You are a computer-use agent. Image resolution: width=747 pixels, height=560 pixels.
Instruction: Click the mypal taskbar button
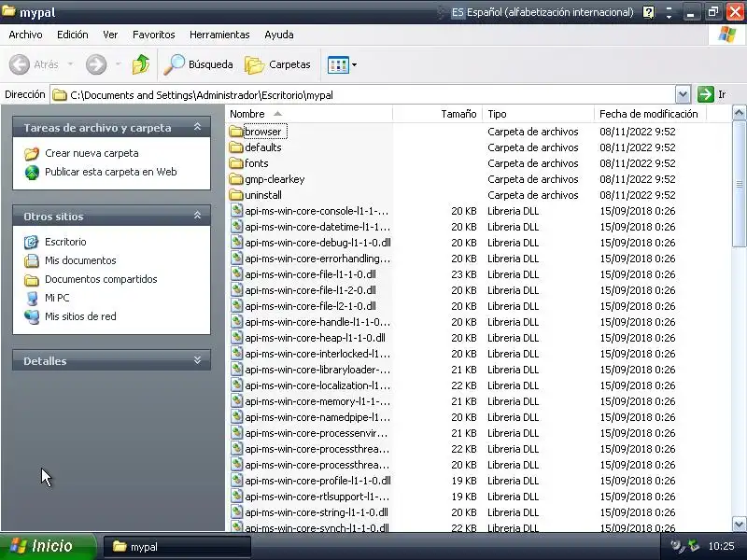[176, 547]
